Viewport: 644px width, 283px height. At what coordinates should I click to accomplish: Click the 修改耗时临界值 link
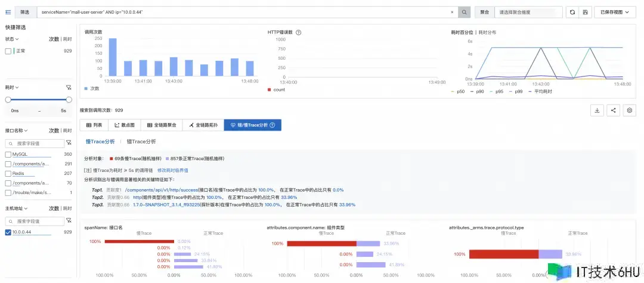pyautogui.click(x=172, y=170)
